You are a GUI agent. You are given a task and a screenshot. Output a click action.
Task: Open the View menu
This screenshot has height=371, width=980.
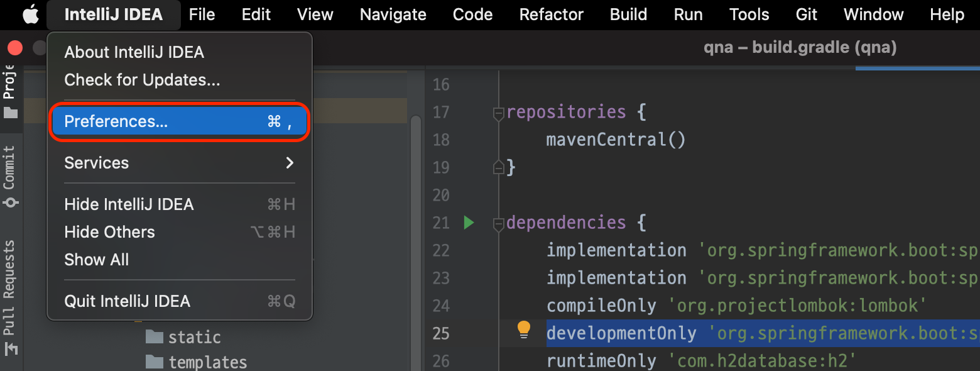315,14
